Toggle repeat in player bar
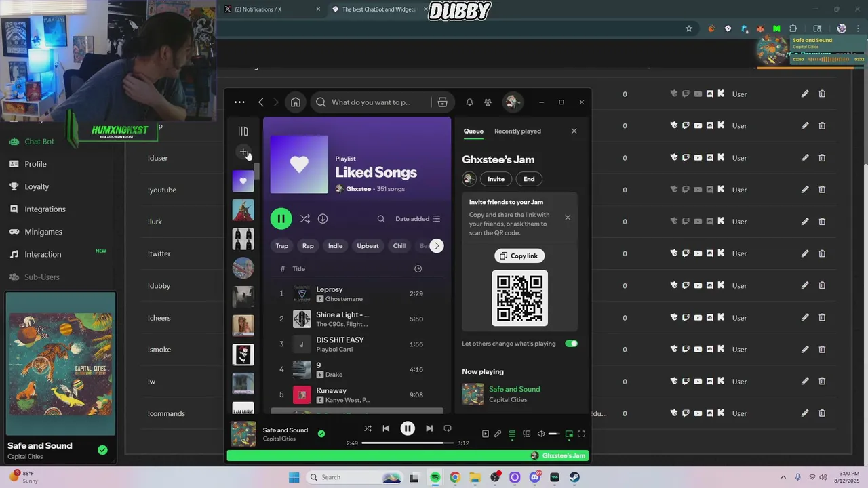Screen dimensions: 868x488 pos(448,428)
